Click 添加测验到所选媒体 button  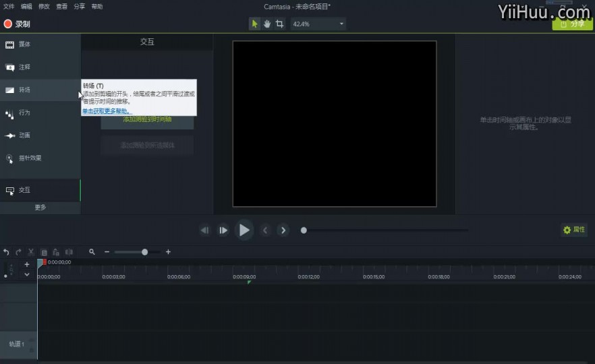(147, 145)
